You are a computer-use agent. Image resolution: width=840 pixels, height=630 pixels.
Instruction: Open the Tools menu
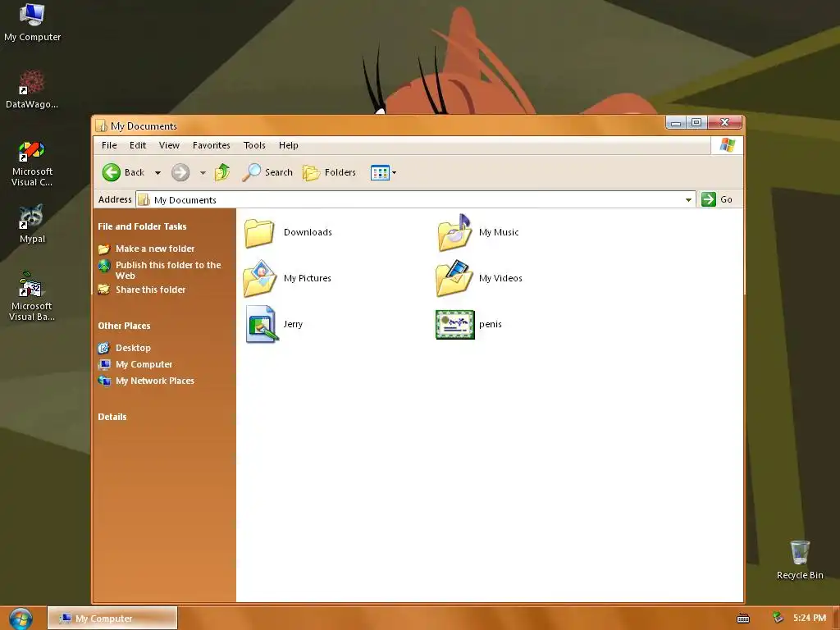tap(254, 145)
